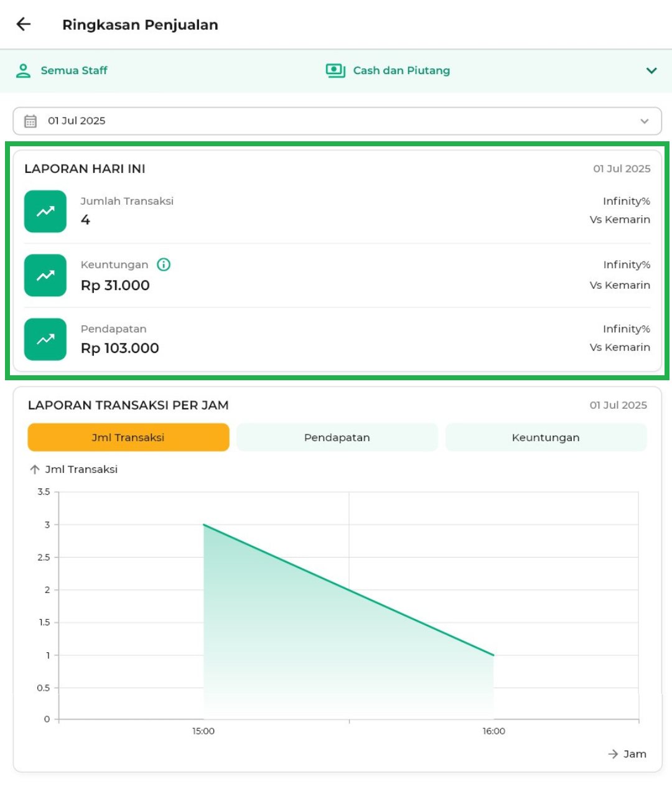
Task: Tap the back arrow icon
Action: tap(24, 24)
